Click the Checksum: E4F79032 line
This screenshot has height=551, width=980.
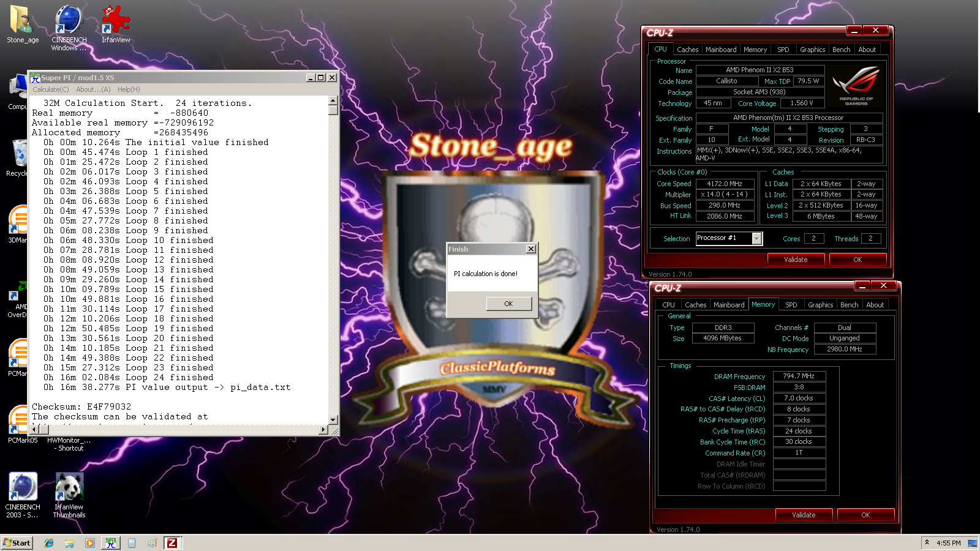81,407
